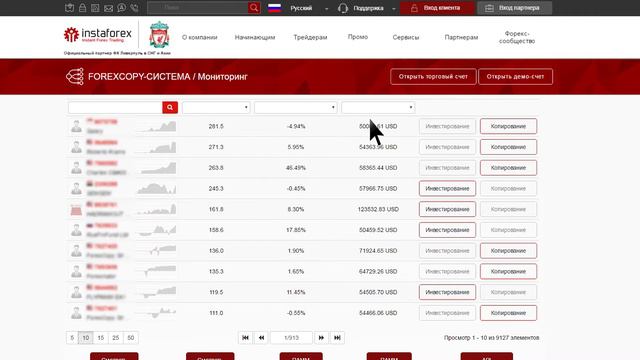Open the mail envelope icon

coord(108,8)
